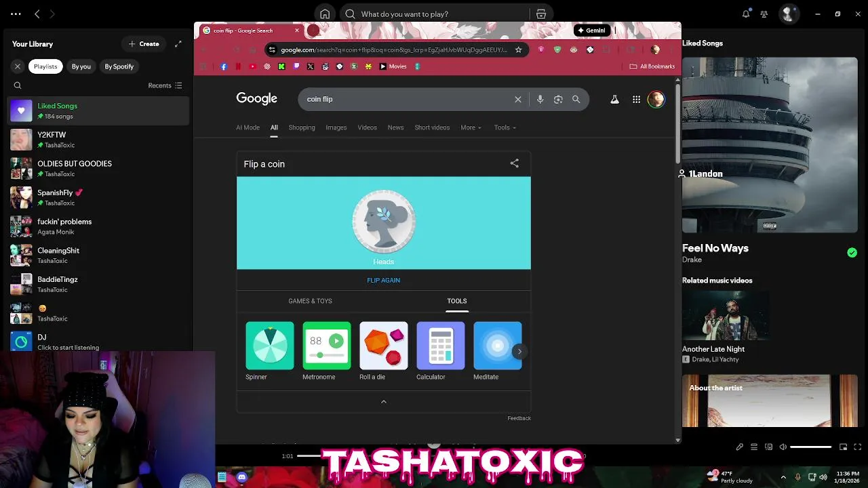The image size is (868, 488).
Task: Mute Spotify volume speaker icon
Action: click(x=783, y=447)
